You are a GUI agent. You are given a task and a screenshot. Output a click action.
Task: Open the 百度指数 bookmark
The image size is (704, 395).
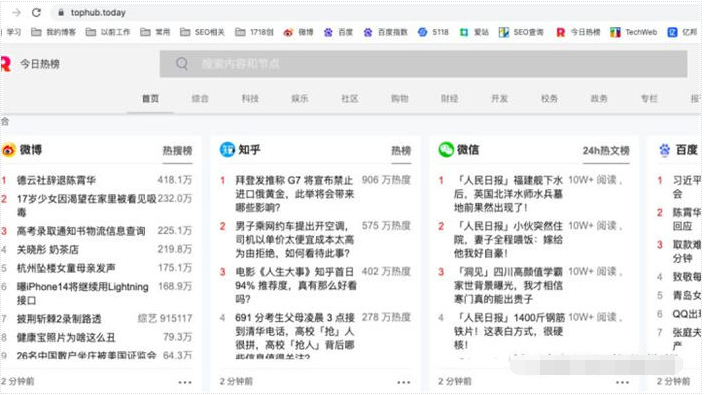[385, 32]
